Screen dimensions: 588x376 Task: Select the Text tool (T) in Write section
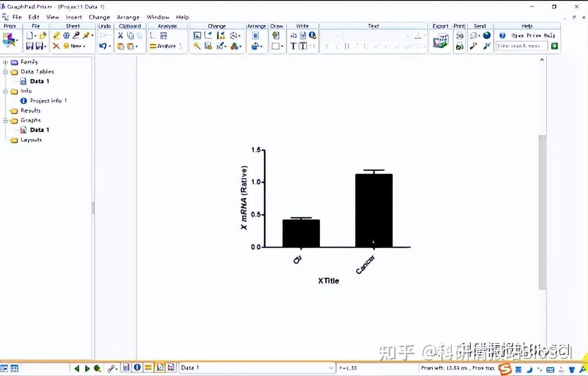point(293,46)
